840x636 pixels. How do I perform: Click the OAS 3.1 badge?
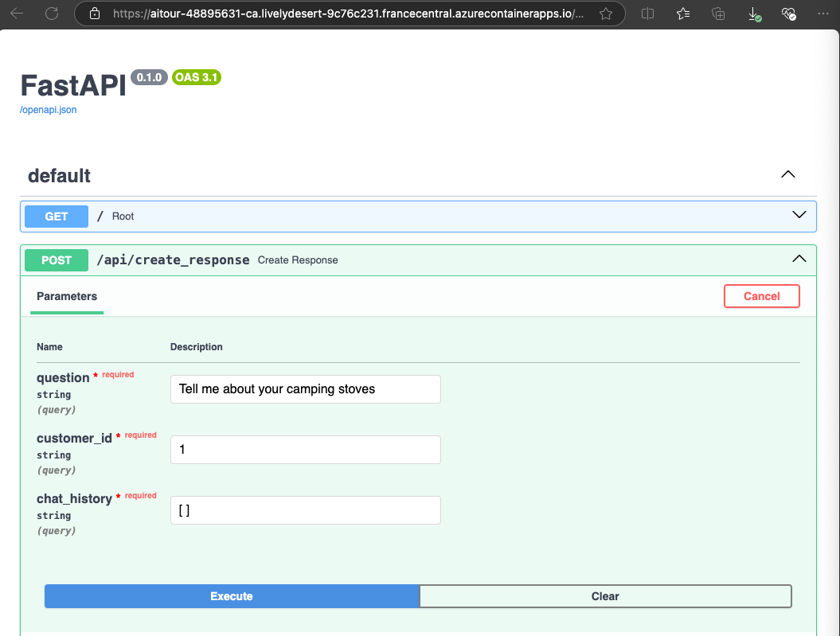[x=197, y=78]
